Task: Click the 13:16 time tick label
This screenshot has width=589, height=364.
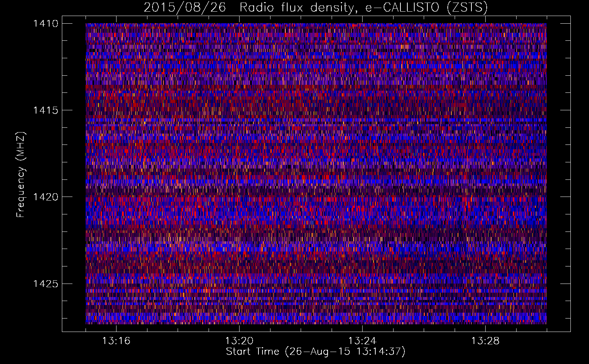Action: pyautogui.click(x=116, y=341)
